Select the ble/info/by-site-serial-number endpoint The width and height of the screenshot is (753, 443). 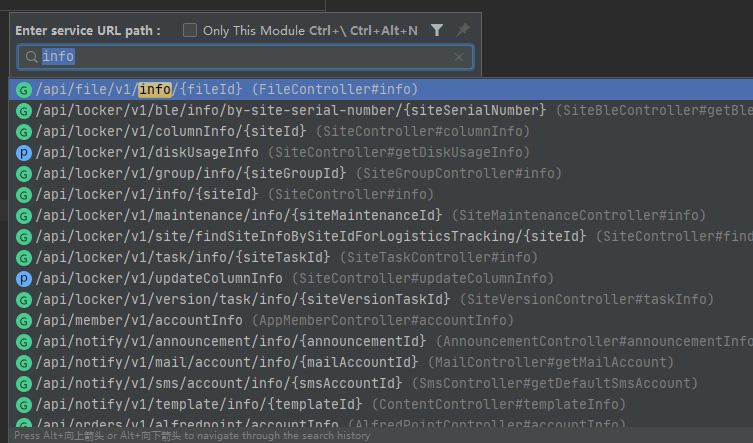tap(381, 111)
